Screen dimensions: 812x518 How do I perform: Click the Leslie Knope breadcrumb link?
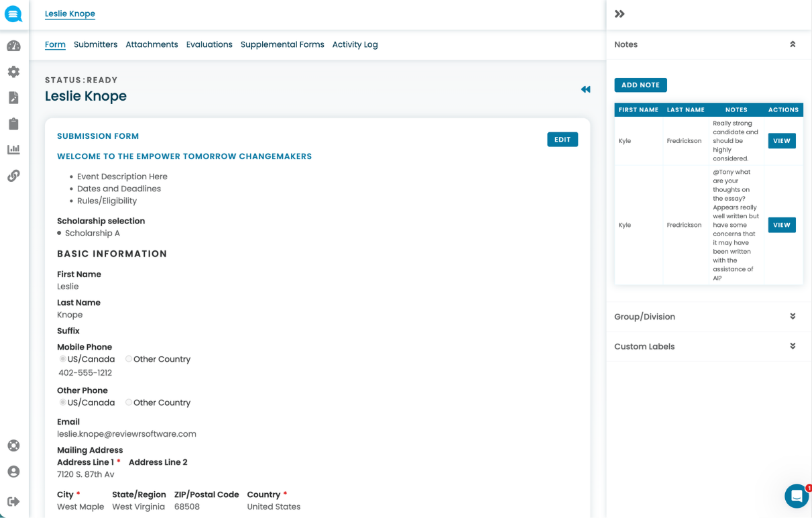point(70,14)
